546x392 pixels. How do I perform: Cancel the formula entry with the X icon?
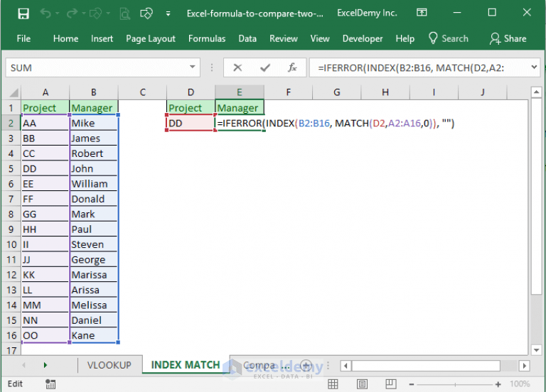[x=237, y=67]
